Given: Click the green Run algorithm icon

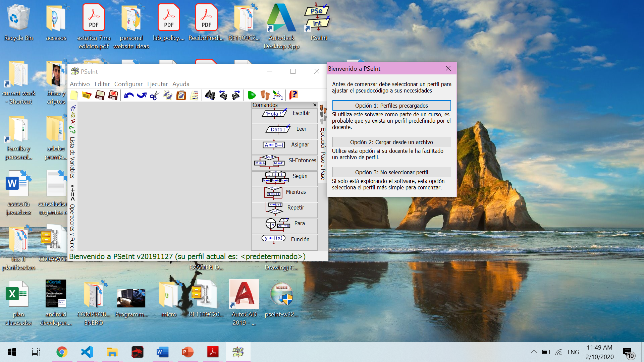Looking at the screenshot, I should [x=252, y=96].
